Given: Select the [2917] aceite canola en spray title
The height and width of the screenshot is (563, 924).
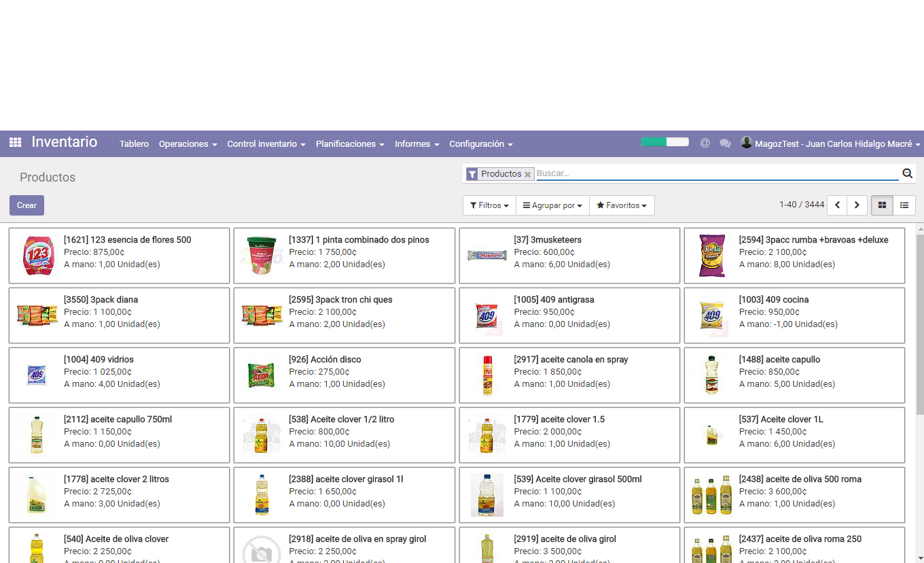Looking at the screenshot, I should pyautogui.click(x=571, y=360).
